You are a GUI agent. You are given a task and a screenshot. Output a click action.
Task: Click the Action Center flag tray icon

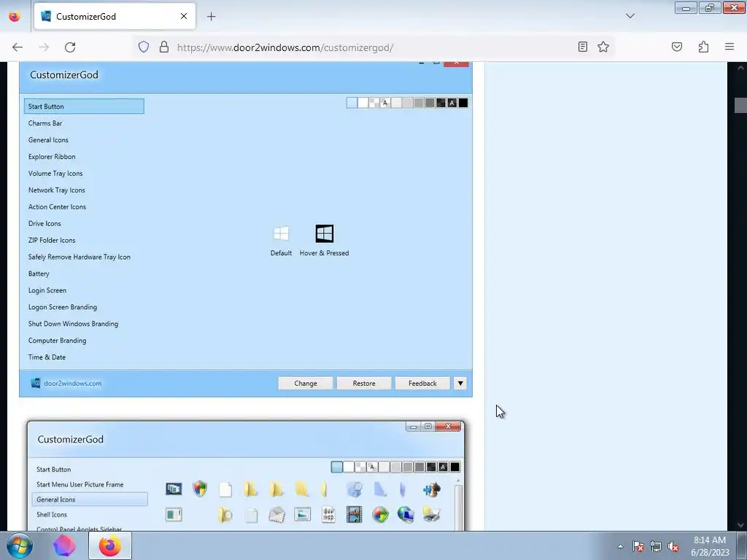click(x=638, y=546)
